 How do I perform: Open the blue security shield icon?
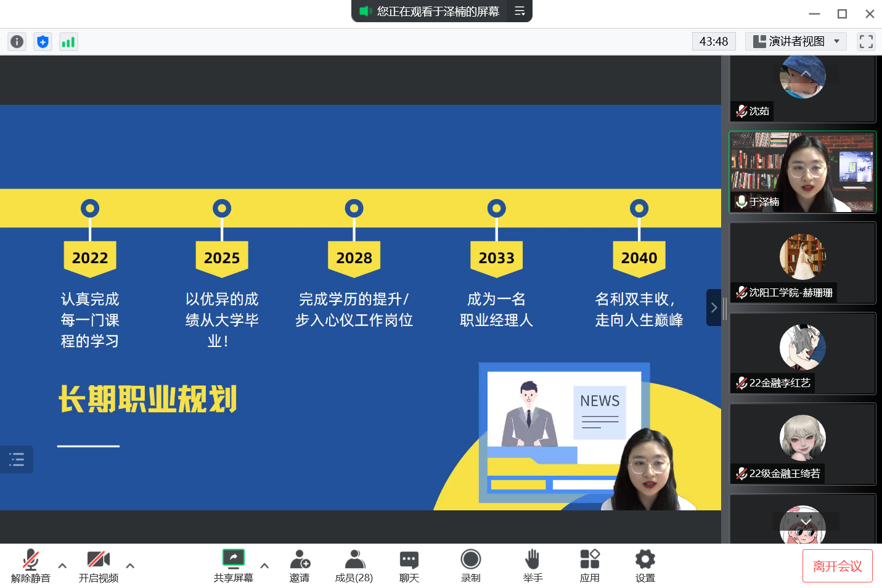[x=43, y=41]
